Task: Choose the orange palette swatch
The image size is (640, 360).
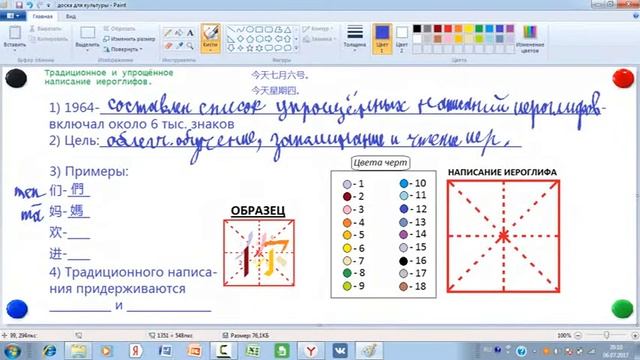Action: 458,29
